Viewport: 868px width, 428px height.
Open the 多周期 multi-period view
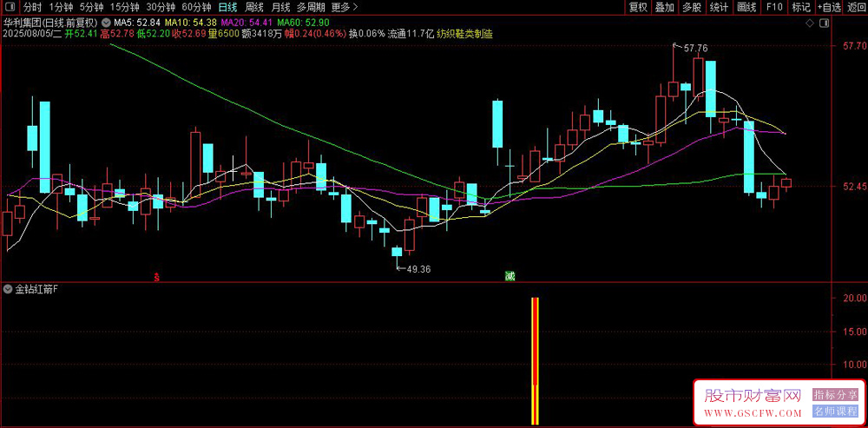pos(310,7)
